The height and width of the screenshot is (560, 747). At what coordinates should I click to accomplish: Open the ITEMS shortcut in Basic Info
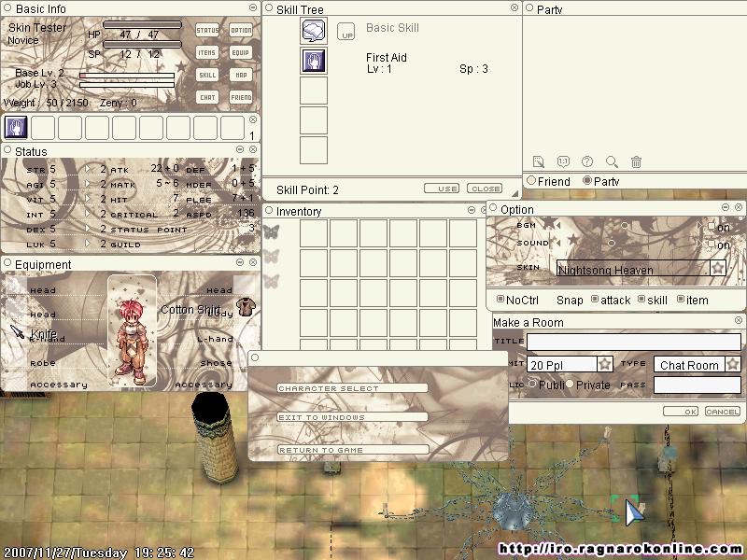207,52
